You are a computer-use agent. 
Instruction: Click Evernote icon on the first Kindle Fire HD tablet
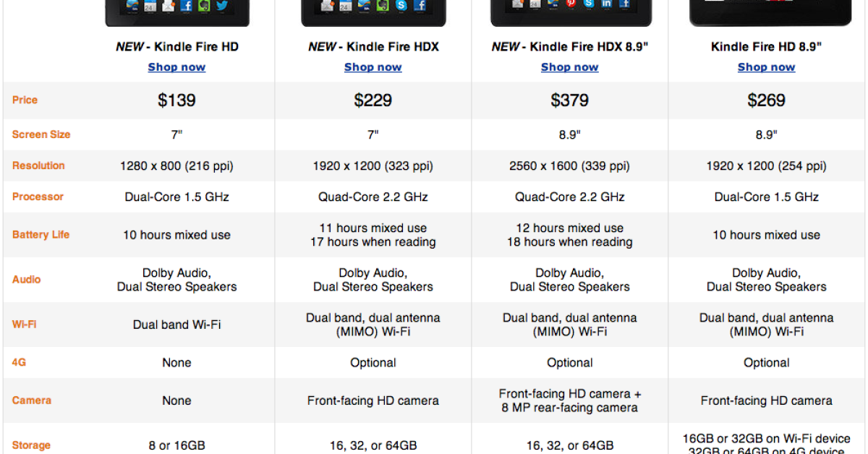(204, 6)
